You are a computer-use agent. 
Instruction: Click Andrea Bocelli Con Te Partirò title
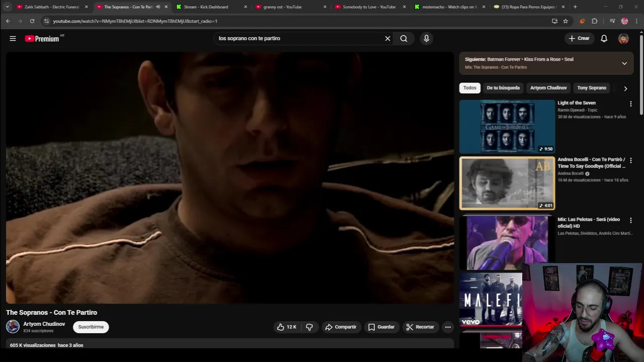coord(591,163)
